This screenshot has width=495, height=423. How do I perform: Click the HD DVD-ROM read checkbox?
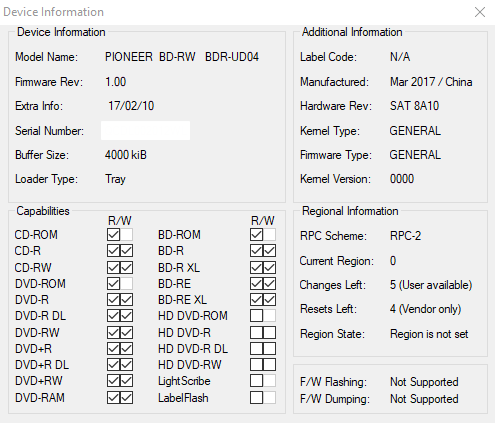click(256, 316)
